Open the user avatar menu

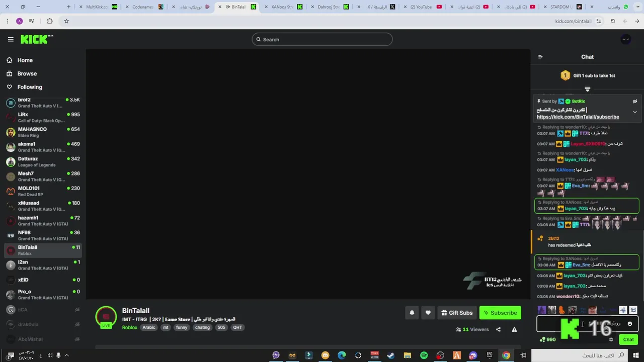click(626, 39)
